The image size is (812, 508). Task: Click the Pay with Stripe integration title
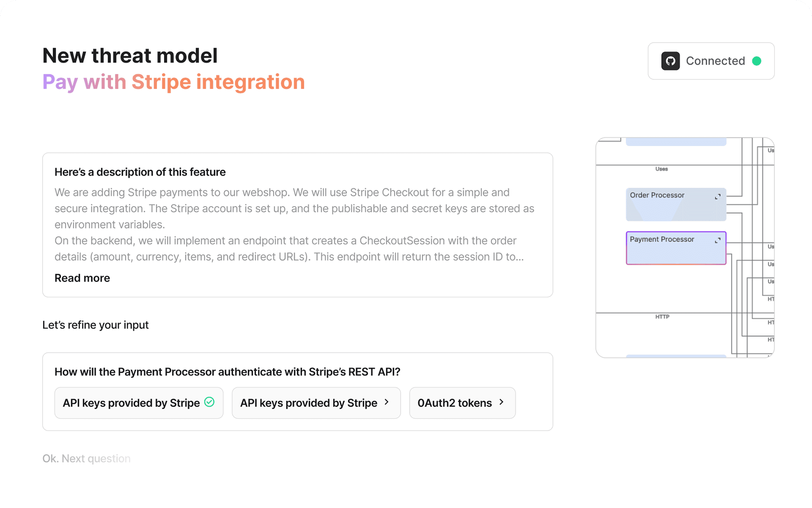coord(173,82)
